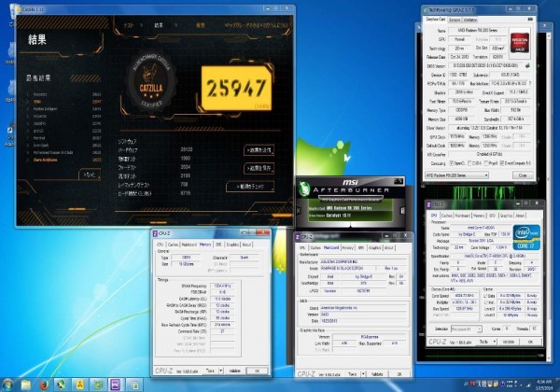Open SPD tab in Memory CPU-Z window
The height and width of the screenshot is (392, 560).
coord(218,245)
